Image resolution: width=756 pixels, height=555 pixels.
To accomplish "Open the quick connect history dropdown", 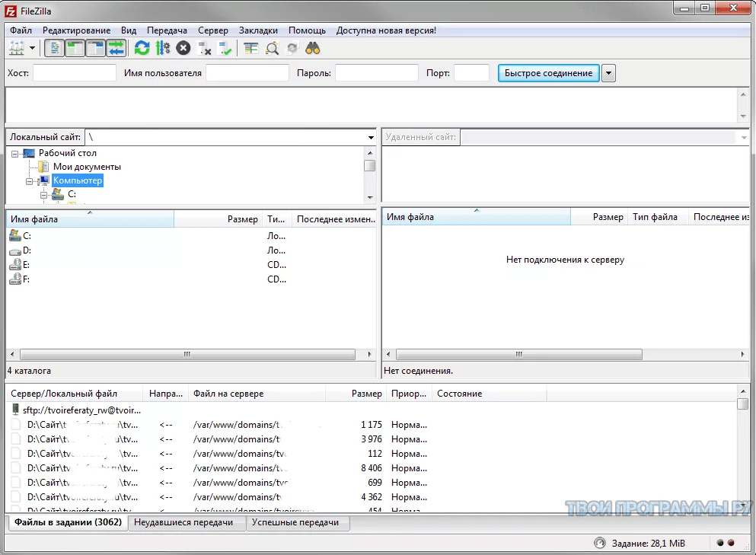I will coord(608,73).
